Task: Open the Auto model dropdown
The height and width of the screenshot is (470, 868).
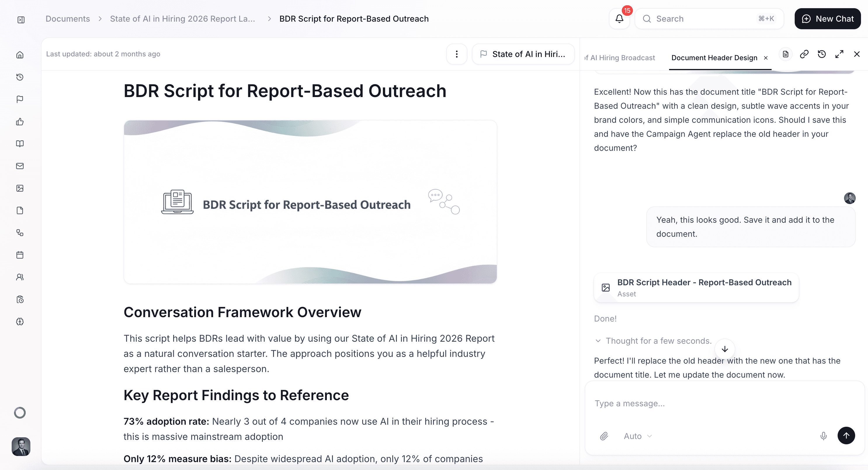Action: click(638, 436)
